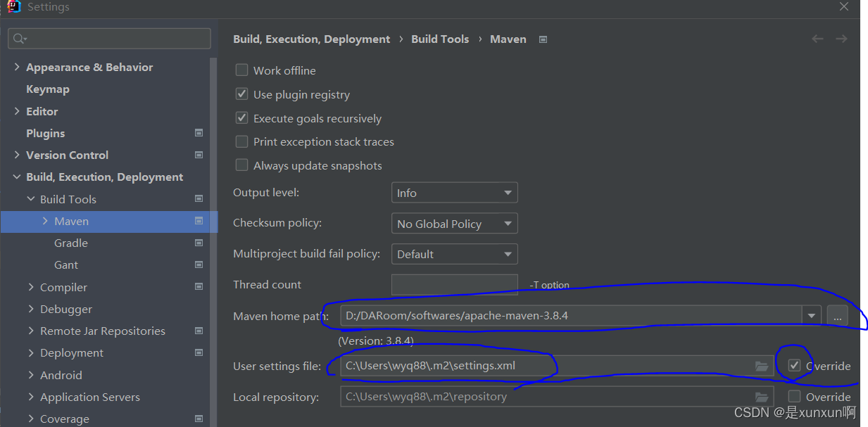Enable Always update snapshots
The height and width of the screenshot is (427, 868).
pyautogui.click(x=241, y=165)
